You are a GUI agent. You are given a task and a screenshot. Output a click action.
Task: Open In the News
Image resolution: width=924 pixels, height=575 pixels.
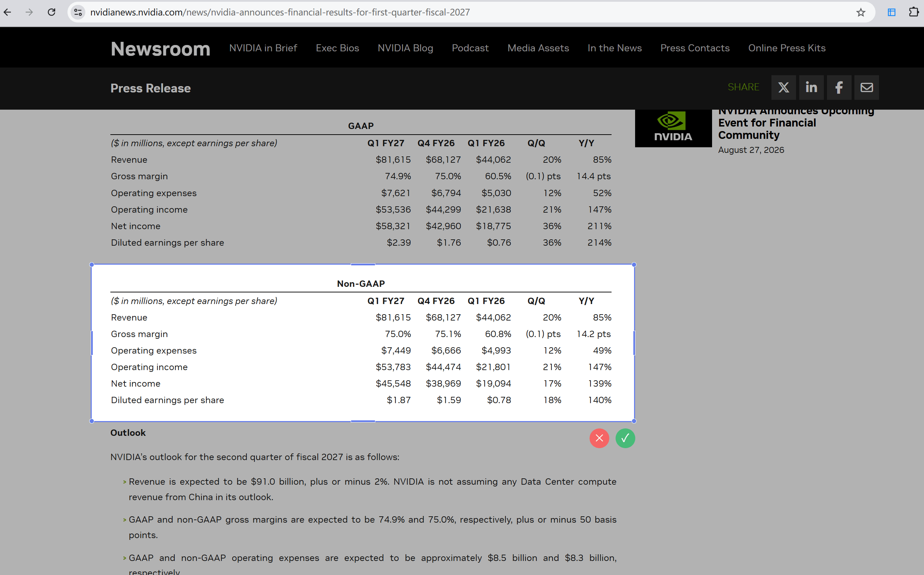[x=614, y=48]
